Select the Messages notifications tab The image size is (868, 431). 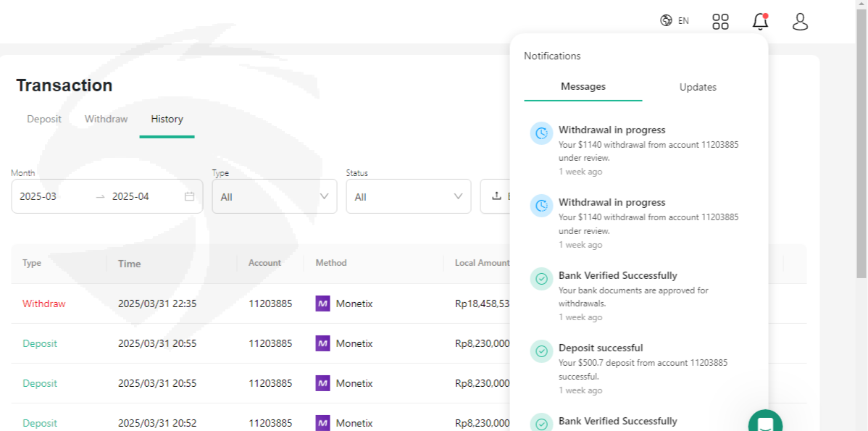(583, 86)
